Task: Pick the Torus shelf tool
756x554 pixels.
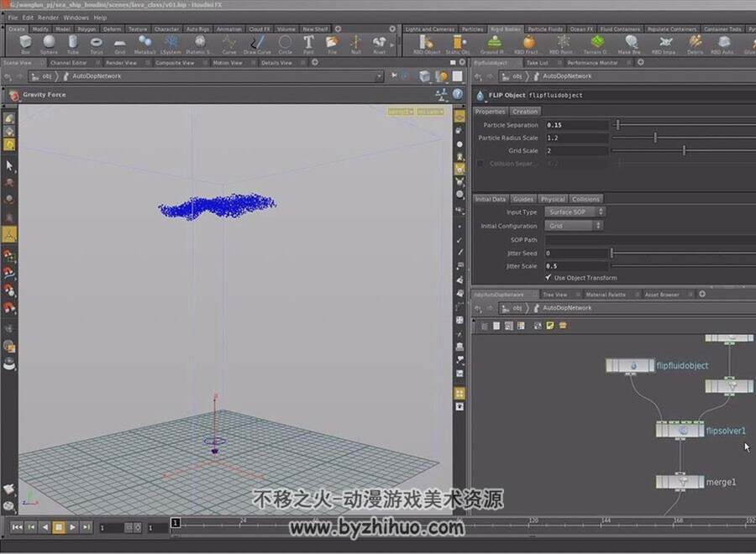Action: 97,44
